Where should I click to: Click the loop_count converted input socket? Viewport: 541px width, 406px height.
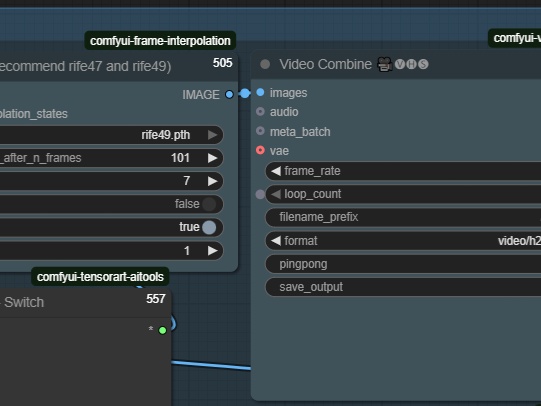[260, 194]
